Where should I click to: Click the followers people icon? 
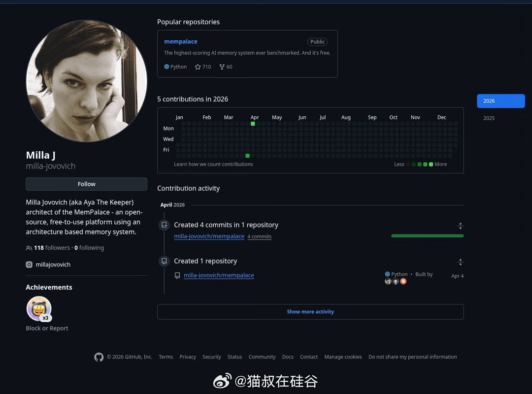pyautogui.click(x=29, y=248)
